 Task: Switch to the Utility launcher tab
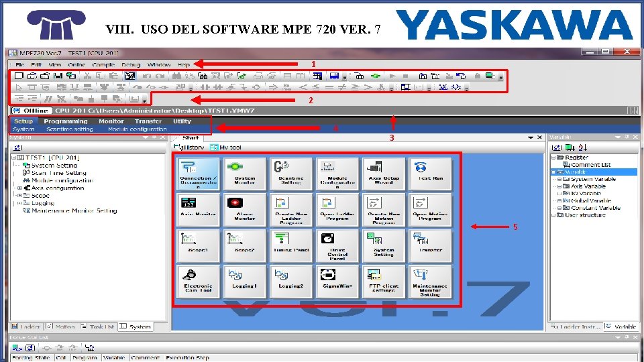[x=182, y=121]
